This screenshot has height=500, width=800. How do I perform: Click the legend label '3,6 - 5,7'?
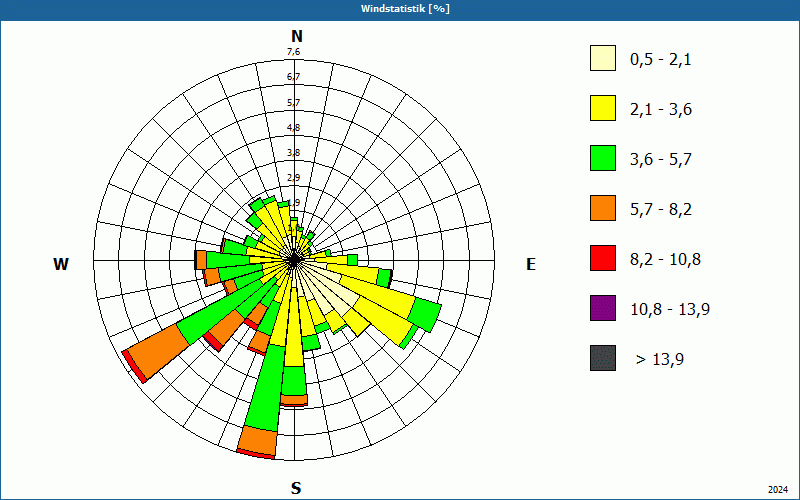(x=661, y=160)
